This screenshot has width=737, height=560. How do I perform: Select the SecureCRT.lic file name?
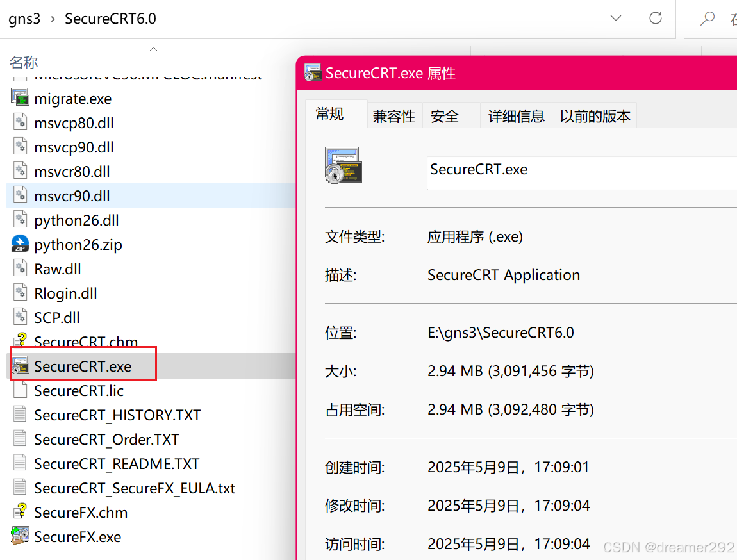point(78,391)
